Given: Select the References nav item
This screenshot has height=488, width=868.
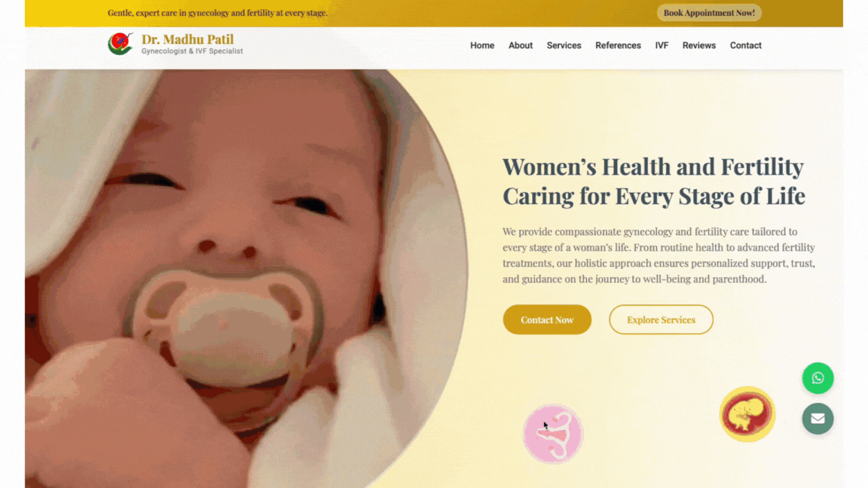Looking at the screenshot, I should tap(618, 45).
